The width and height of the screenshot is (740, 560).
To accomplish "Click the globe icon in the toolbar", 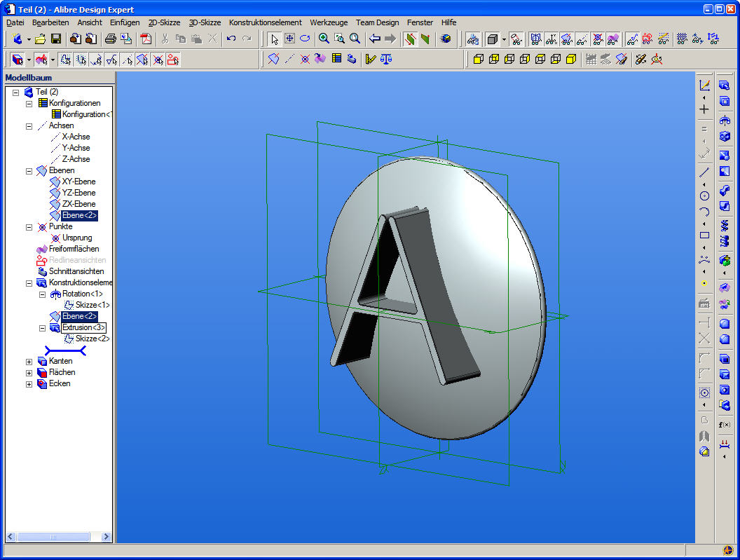I will [446, 39].
